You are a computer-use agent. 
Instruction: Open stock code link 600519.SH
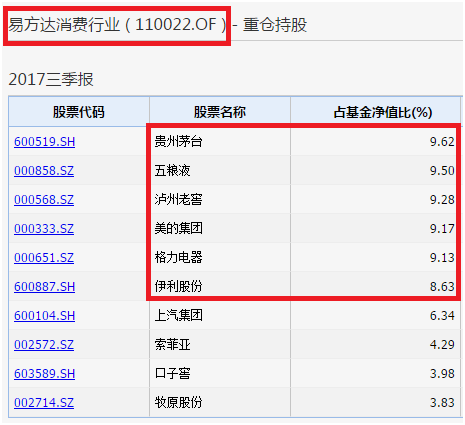coord(44,142)
